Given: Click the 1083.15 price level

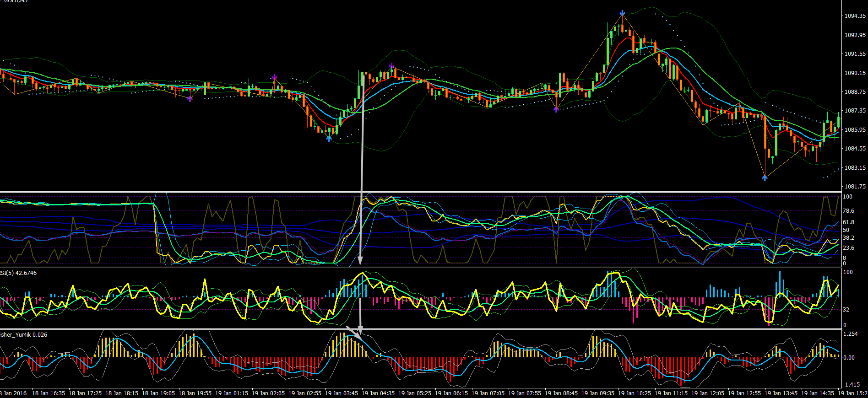Looking at the screenshot, I should point(855,168).
